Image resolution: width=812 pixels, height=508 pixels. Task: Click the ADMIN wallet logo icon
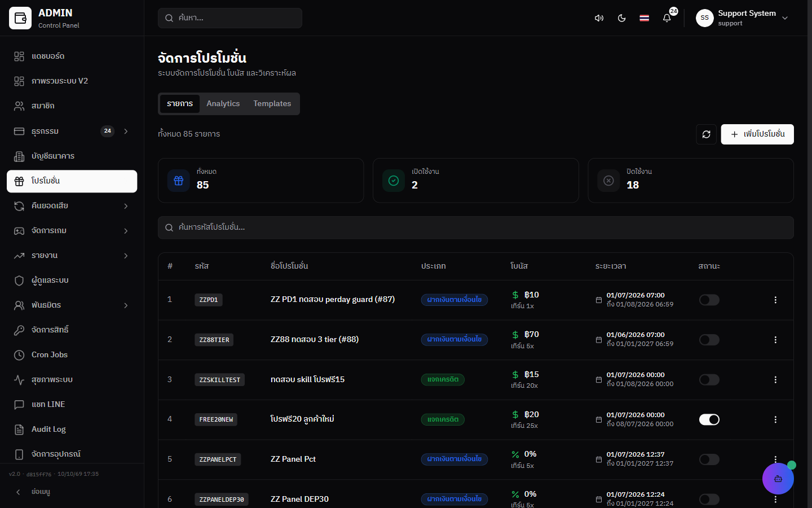[x=20, y=18]
